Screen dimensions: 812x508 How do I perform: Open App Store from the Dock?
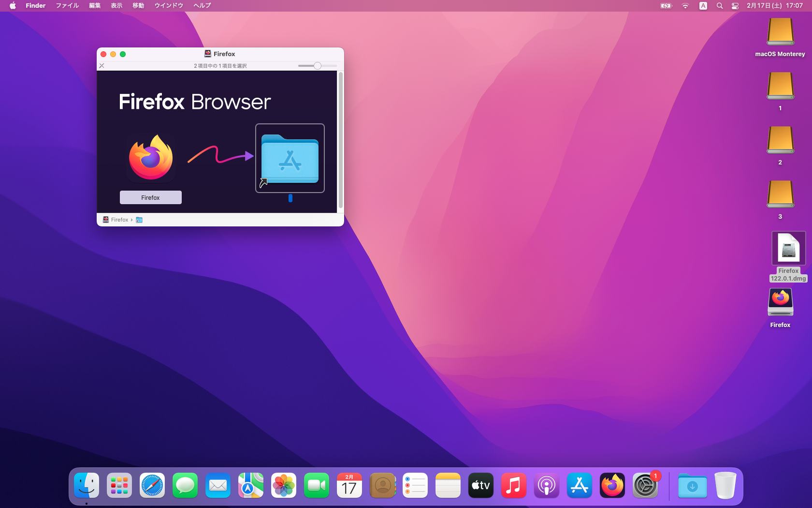(580, 485)
